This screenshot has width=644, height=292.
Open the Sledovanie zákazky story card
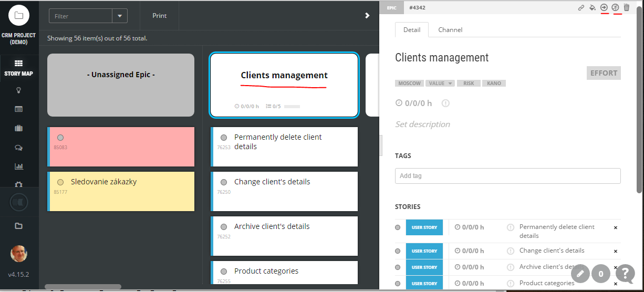pos(121,191)
